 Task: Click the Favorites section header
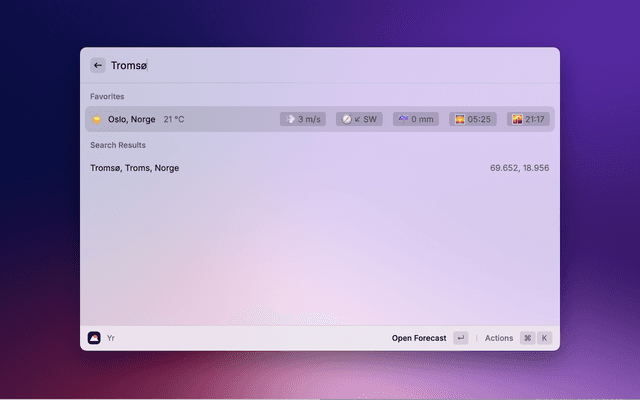tap(107, 96)
